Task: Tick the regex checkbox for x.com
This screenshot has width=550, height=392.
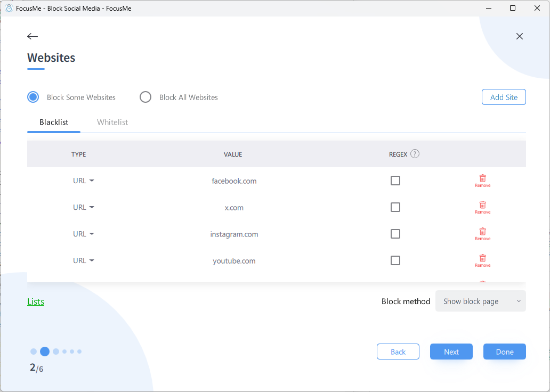Action: [x=395, y=207]
